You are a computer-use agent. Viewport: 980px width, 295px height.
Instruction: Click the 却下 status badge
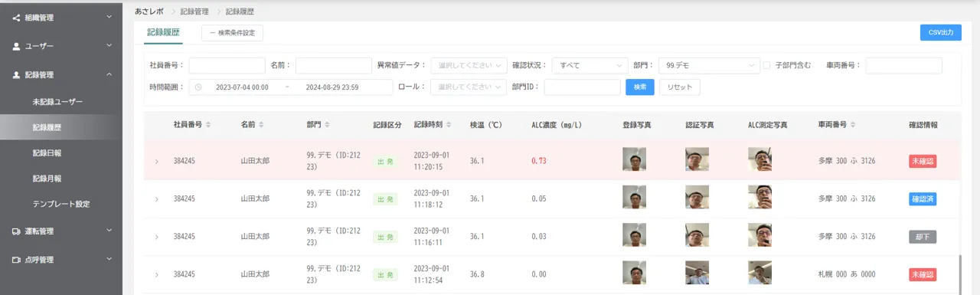click(923, 237)
